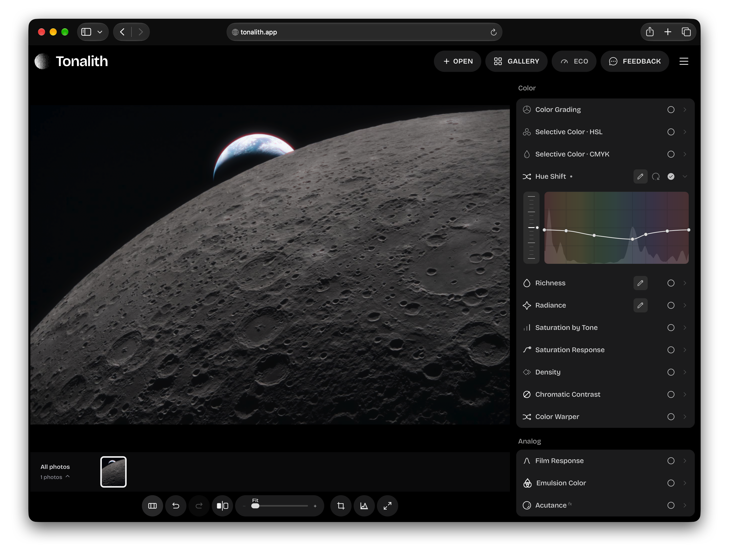Undo the last edit
This screenshot has height=560, width=729.
[176, 506]
